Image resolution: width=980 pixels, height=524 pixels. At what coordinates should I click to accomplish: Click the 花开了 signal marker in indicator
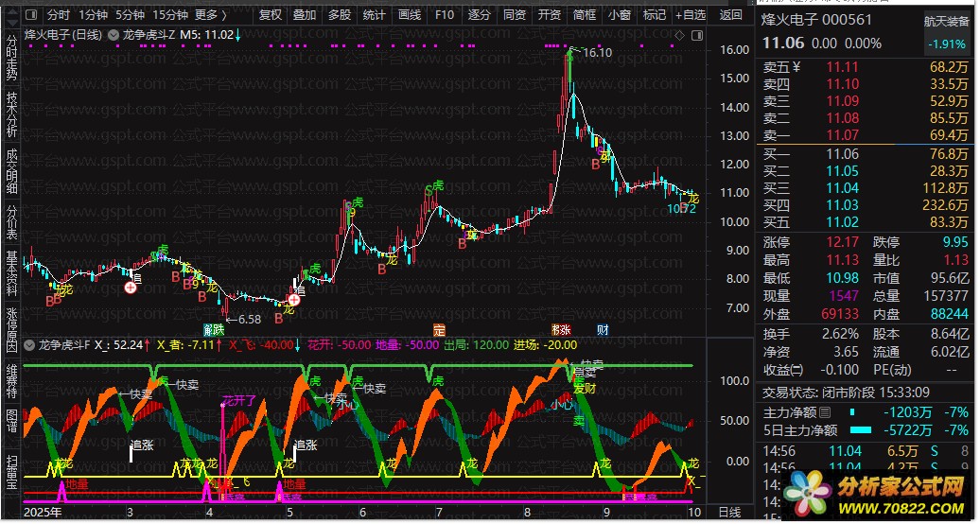pos(239,401)
